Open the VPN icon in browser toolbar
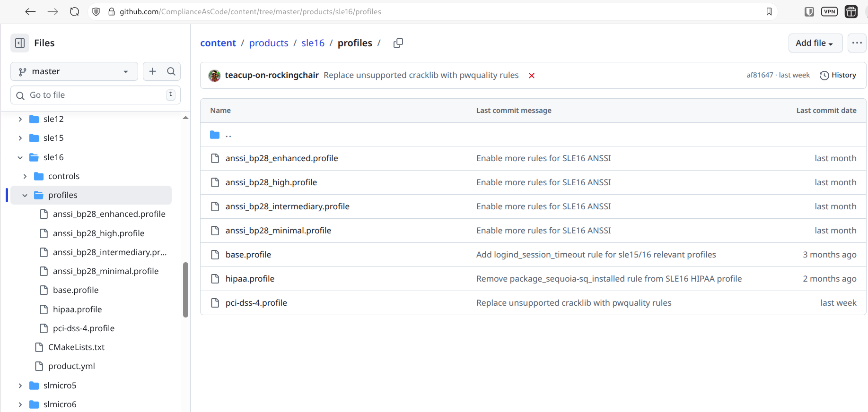Viewport: 868px width, 412px height. (x=829, y=12)
